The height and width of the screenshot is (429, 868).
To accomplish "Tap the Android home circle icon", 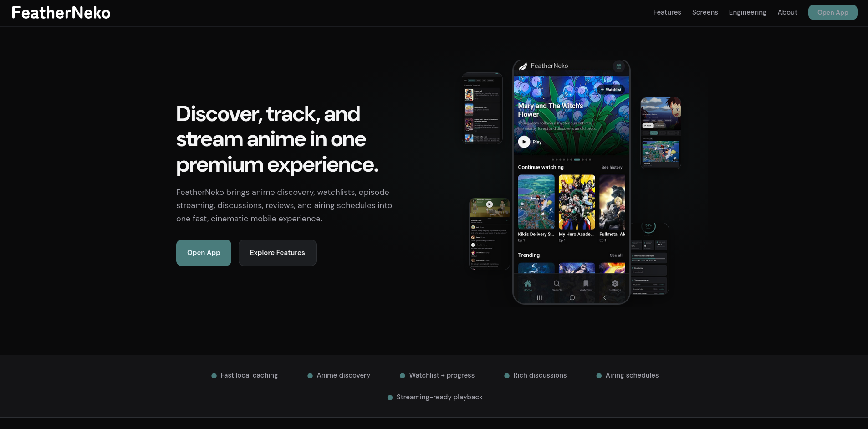I will tap(572, 298).
